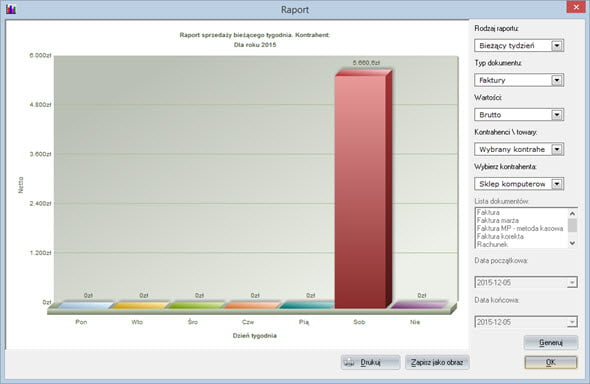
Task: Click the 5.660,6zł value label above Sob bar
Action: (366, 62)
